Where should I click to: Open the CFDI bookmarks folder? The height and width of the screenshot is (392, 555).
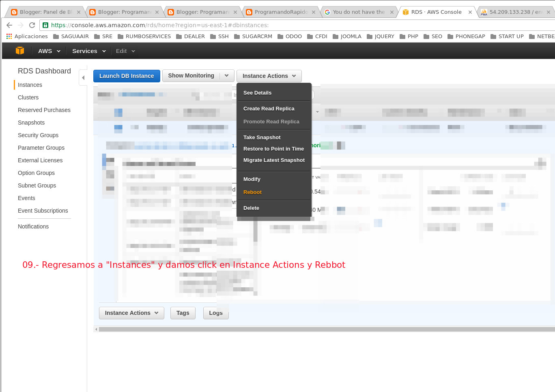tap(317, 37)
